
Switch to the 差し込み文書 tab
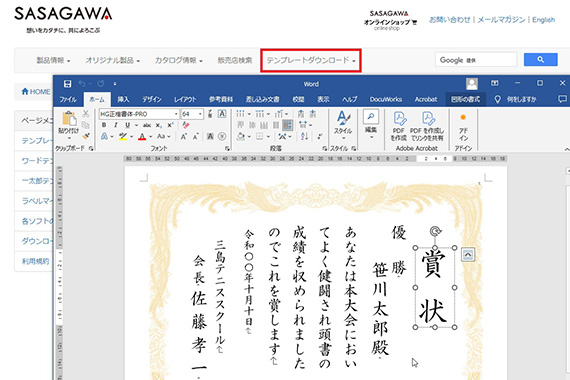click(x=262, y=99)
